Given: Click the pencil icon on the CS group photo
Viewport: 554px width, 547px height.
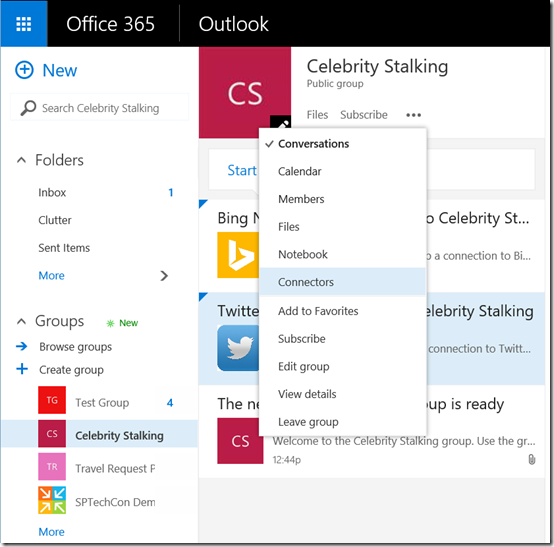Looking at the screenshot, I should [x=281, y=123].
